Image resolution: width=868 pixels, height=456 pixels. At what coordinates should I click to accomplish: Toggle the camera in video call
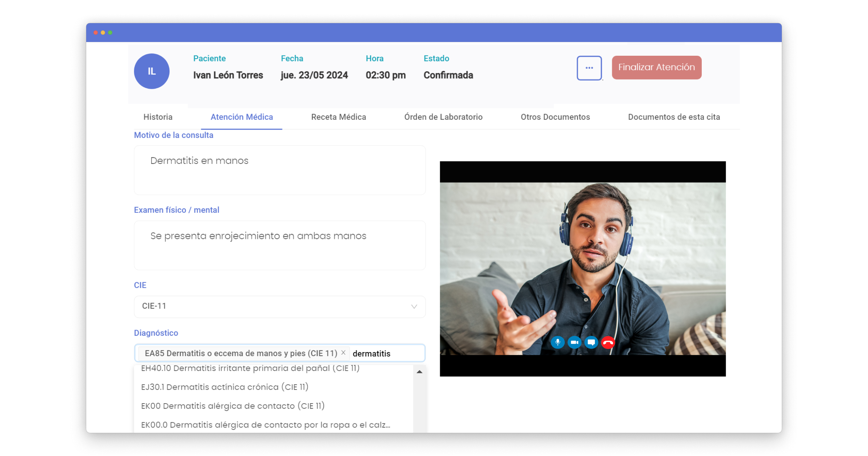pos(574,342)
